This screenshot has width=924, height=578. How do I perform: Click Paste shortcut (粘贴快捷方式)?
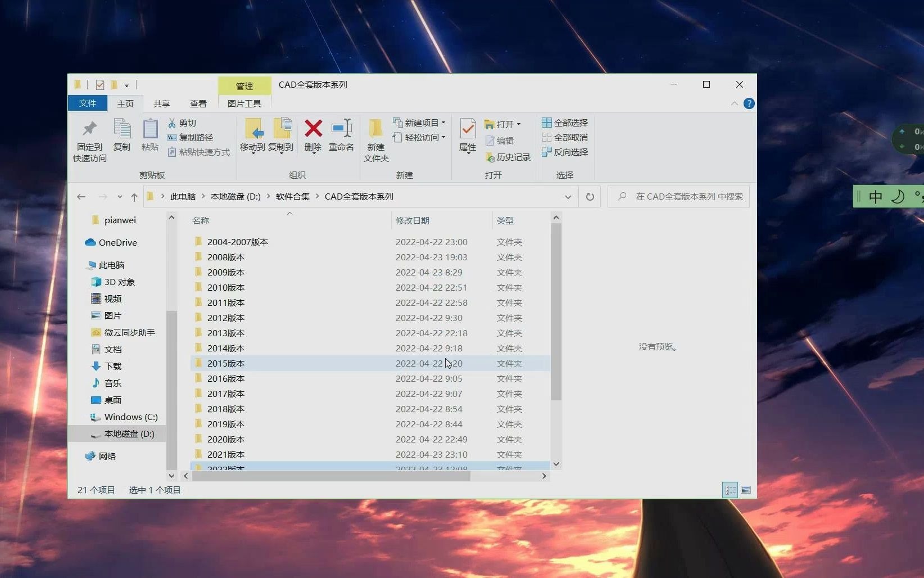(x=198, y=152)
